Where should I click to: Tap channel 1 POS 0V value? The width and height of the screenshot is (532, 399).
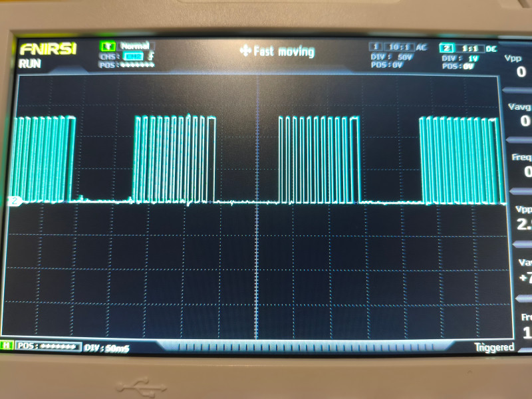tap(387, 65)
